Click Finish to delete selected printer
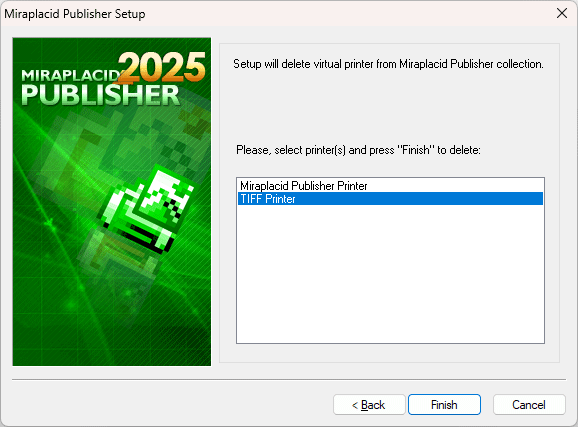The image size is (578, 427). coord(444,405)
